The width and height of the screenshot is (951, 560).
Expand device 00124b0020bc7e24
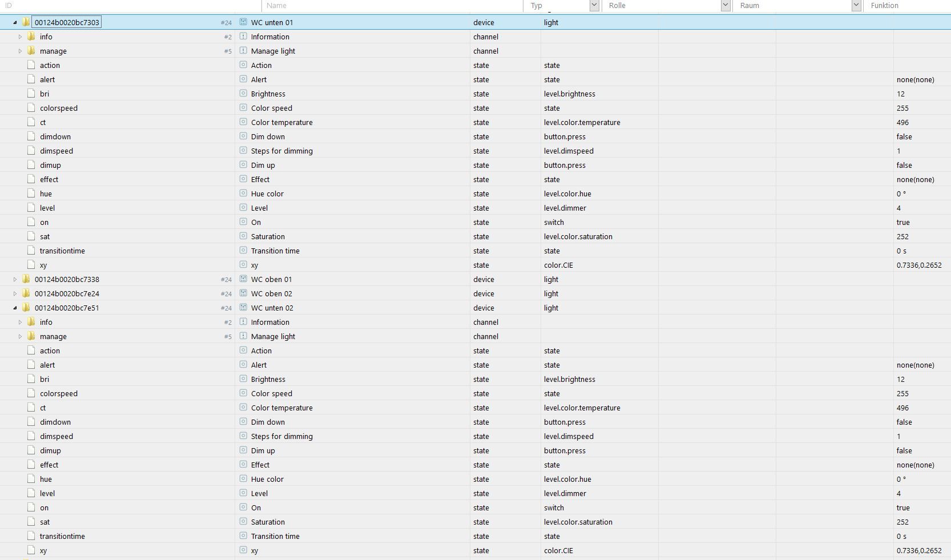click(x=15, y=293)
